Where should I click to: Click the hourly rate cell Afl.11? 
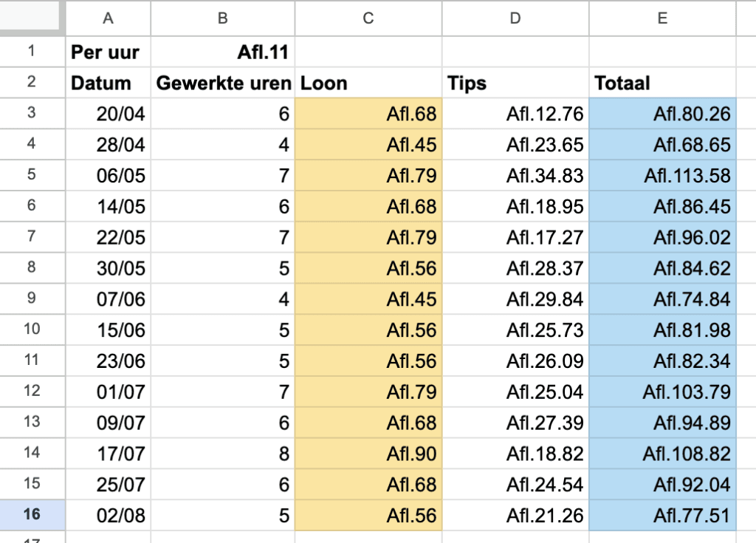(x=222, y=52)
